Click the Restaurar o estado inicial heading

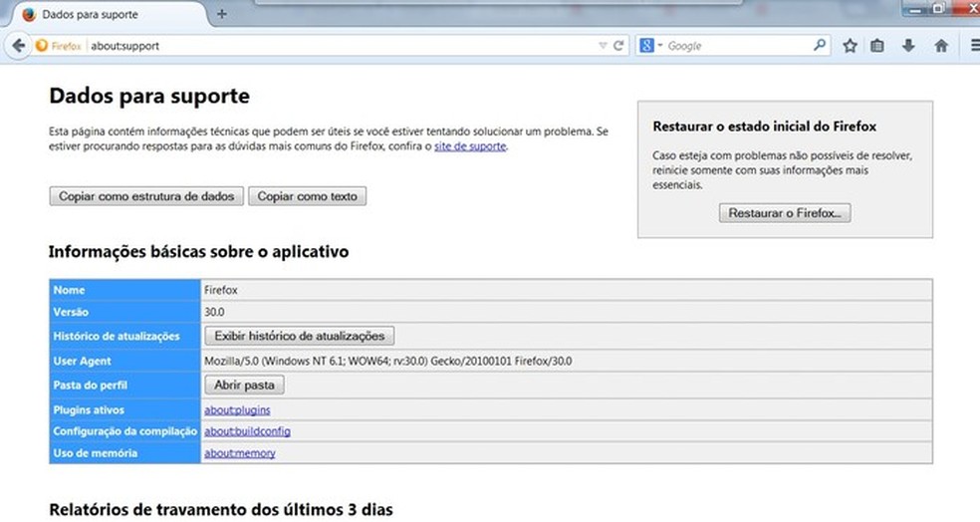point(764,127)
